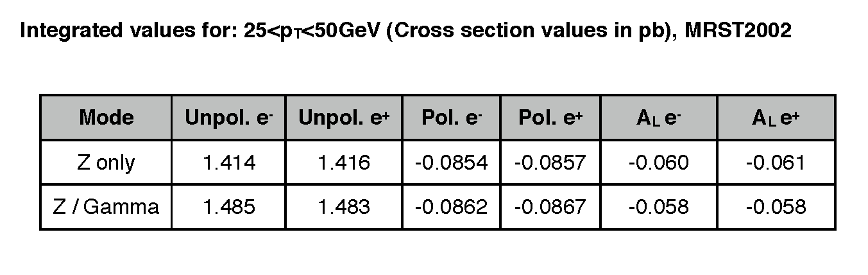Select the cell containing -0.0857

(551, 163)
